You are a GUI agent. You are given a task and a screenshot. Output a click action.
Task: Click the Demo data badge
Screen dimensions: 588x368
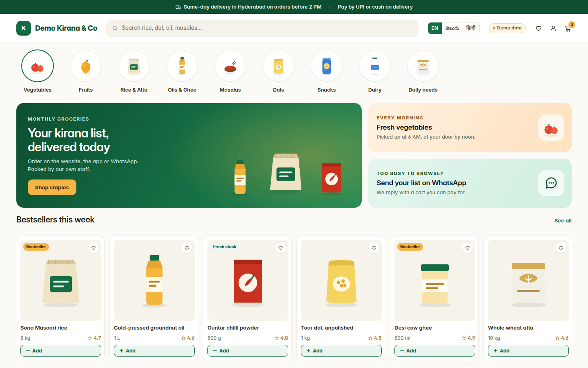click(507, 28)
